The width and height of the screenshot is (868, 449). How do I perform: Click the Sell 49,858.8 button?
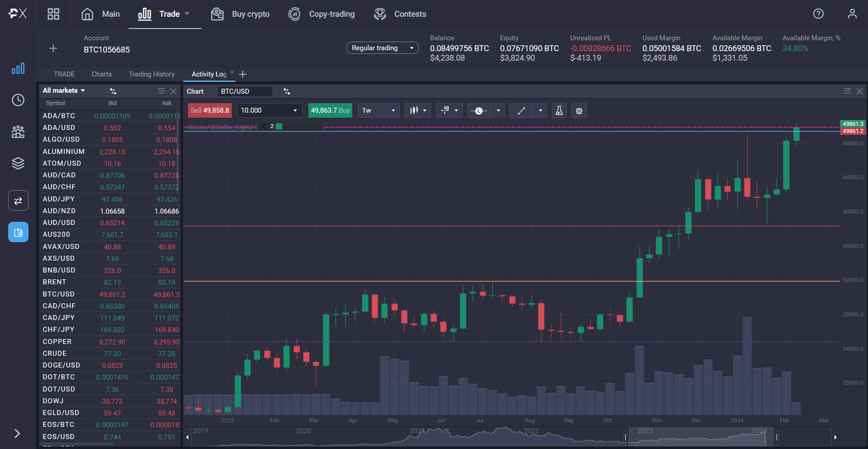(210, 110)
